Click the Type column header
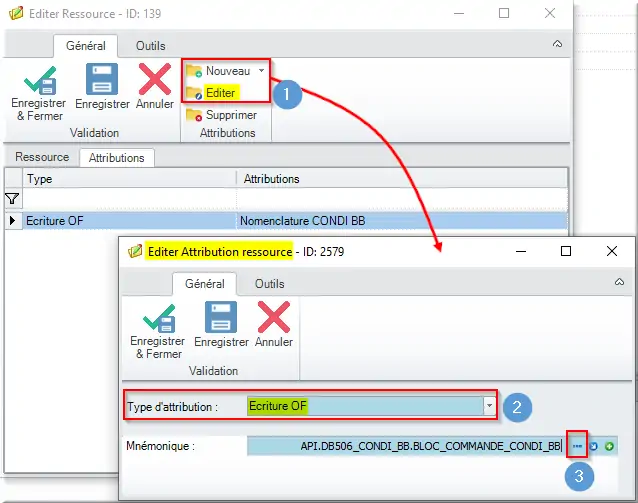The height and width of the screenshot is (503, 638). tap(129, 179)
